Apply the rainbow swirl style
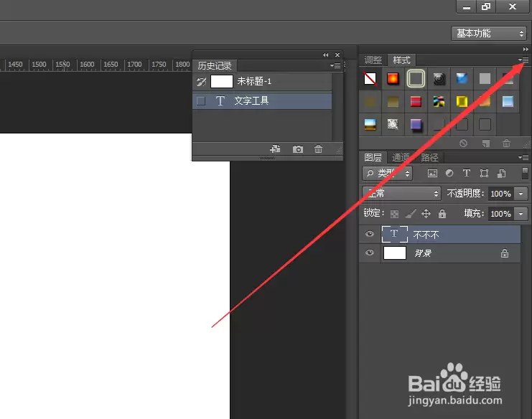 point(439,101)
